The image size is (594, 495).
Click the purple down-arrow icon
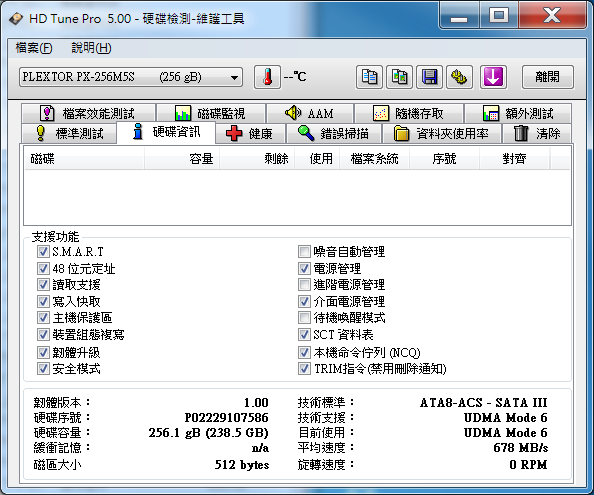coord(493,77)
